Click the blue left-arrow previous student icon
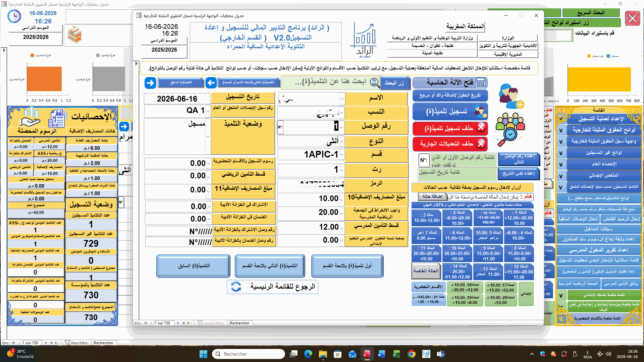Screen dimensions: 644x362 (x=211, y=83)
